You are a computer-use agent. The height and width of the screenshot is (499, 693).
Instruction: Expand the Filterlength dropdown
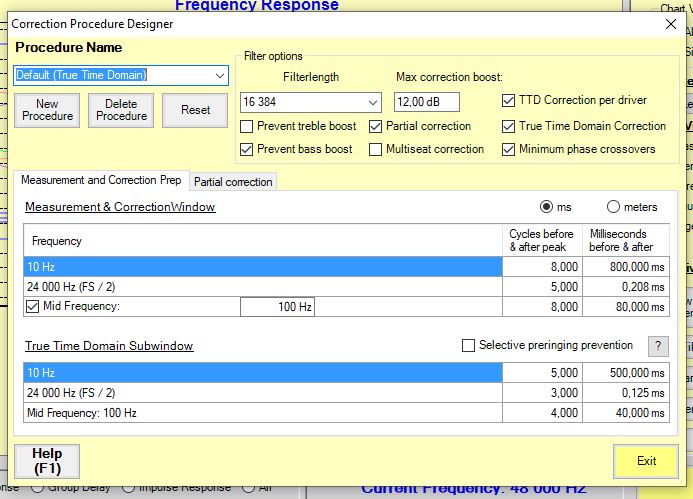373,102
